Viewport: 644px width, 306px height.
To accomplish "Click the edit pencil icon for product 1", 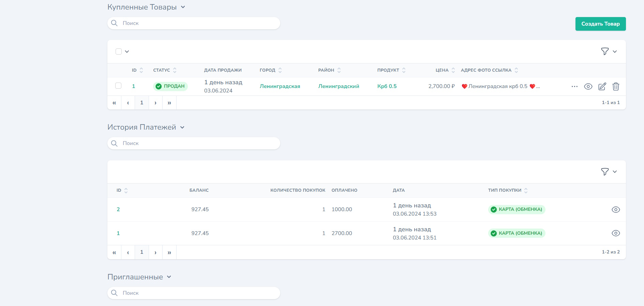I will tap(602, 87).
